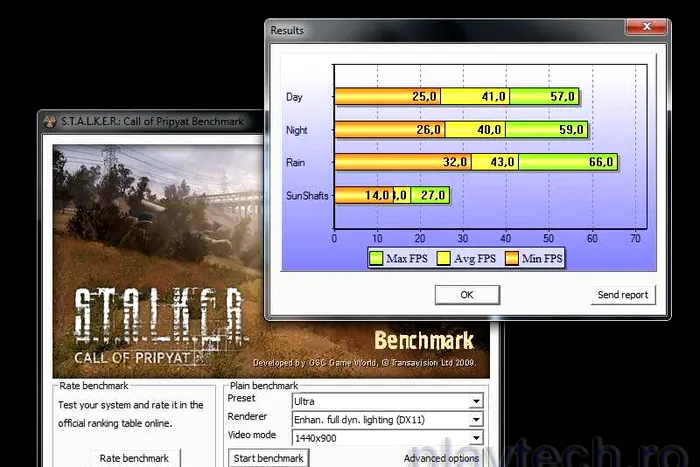
Task: Click the Video mode label text
Action: click(x=252, y=435)
